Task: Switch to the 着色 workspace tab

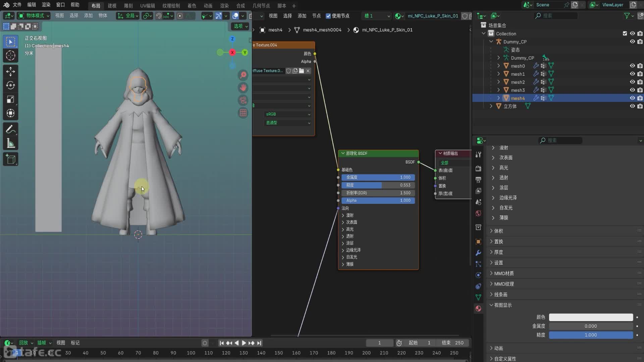Action: [191, 5]
